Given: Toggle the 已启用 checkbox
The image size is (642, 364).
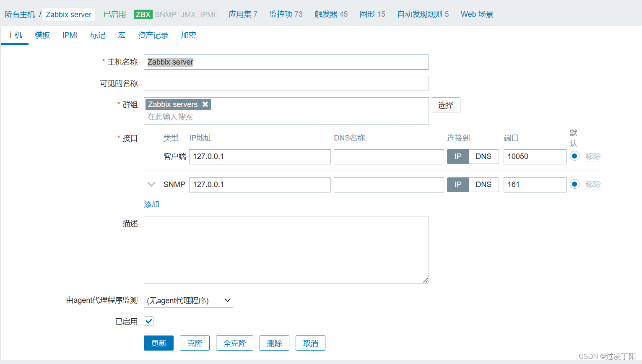Looking at the screenshot, I should pyautogui.click(x=148, y=321).
